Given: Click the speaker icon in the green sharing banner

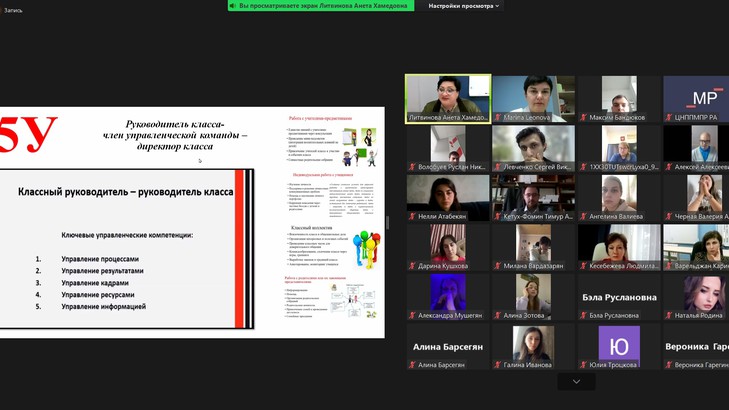Looking at the screenshot, I should coord(233,6).
